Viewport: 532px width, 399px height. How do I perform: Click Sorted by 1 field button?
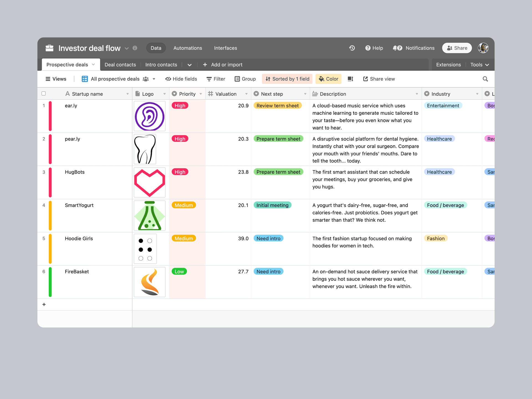pyautogui.click(x=287, y=79)
